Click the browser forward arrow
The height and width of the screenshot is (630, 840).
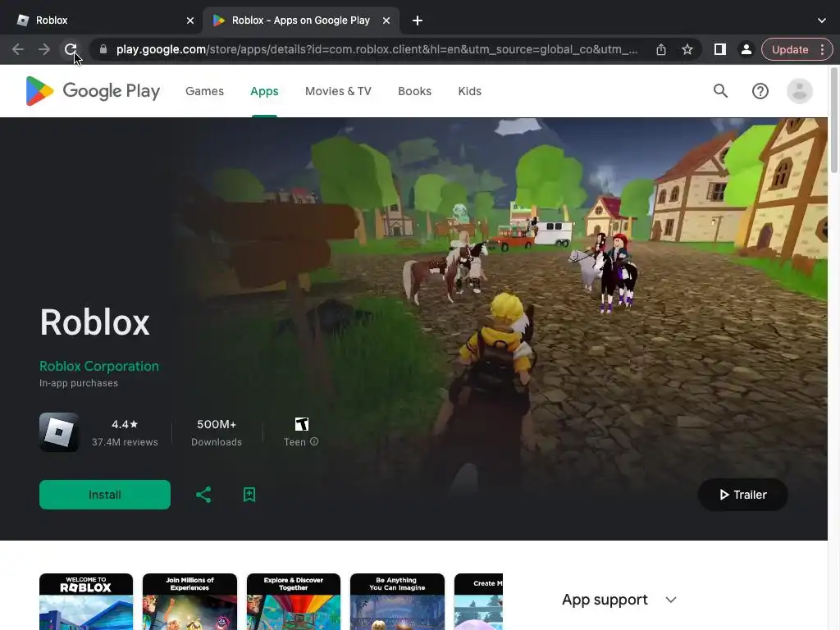(44, 49)
